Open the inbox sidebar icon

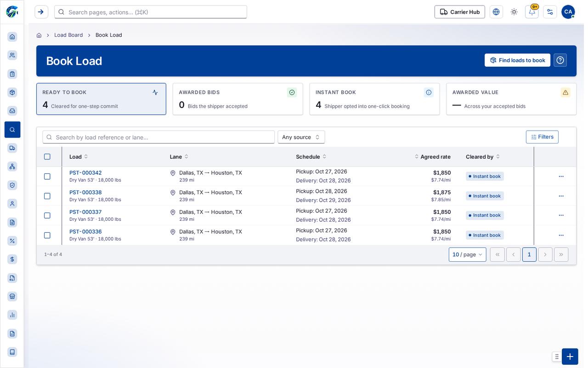(x=12, y=111)
